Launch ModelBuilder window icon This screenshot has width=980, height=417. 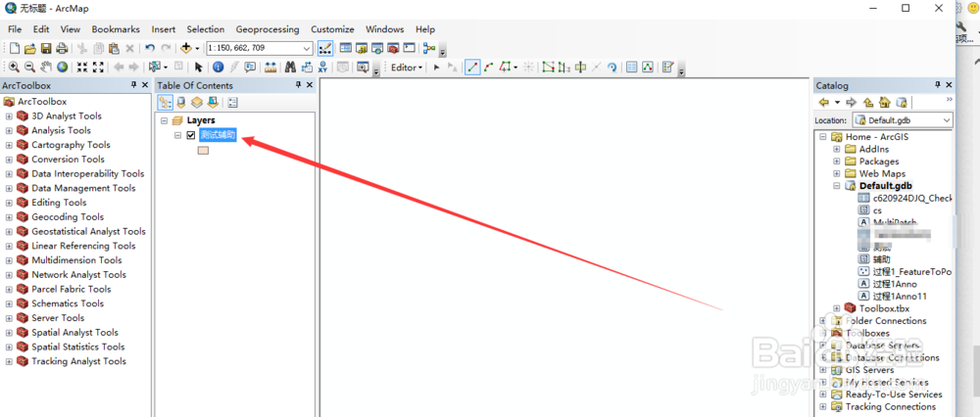coord(429,48)
